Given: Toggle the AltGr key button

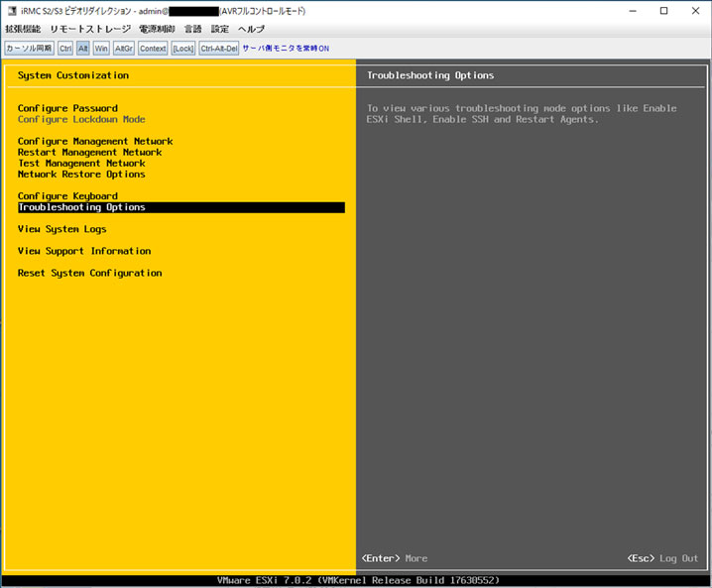Looking at the screenshot, I should pos(124,49).
